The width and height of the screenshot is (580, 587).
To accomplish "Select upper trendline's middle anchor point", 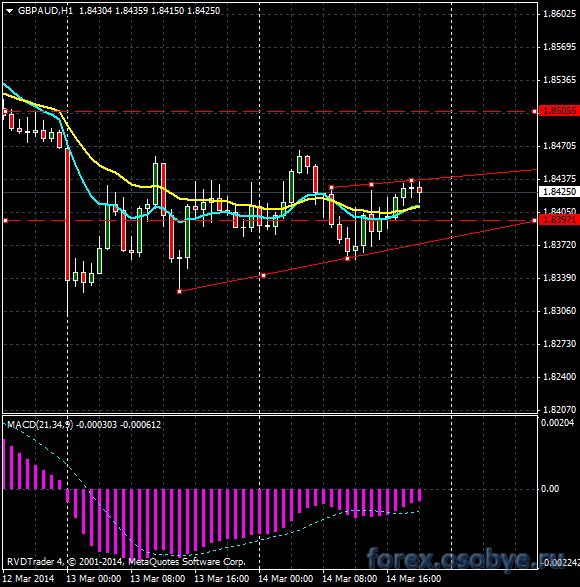I will pos(371,185).
